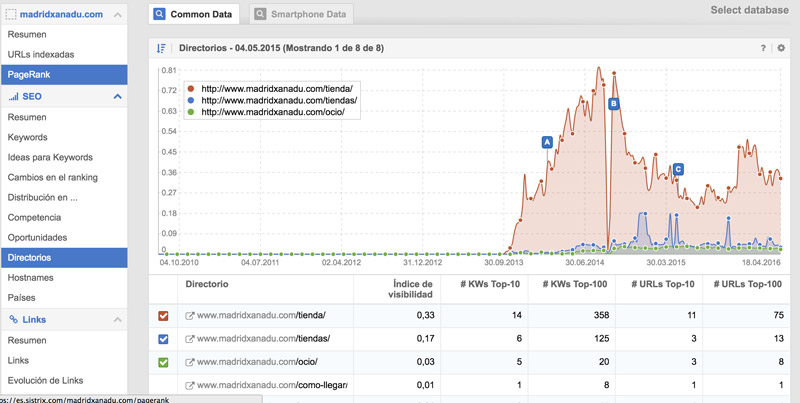Uncheck the green /ocio/ row checkbox
The height and width of the screenshot is (403, 800).
pos(163,362)
